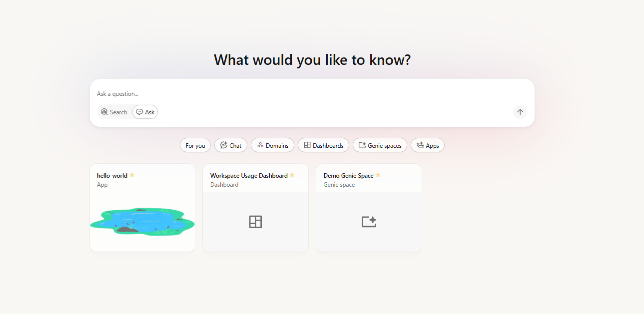The image size is (644, 314).
Task: Toggle the star on Workspace Usage Dashboard
Action: tap(293, 175)
